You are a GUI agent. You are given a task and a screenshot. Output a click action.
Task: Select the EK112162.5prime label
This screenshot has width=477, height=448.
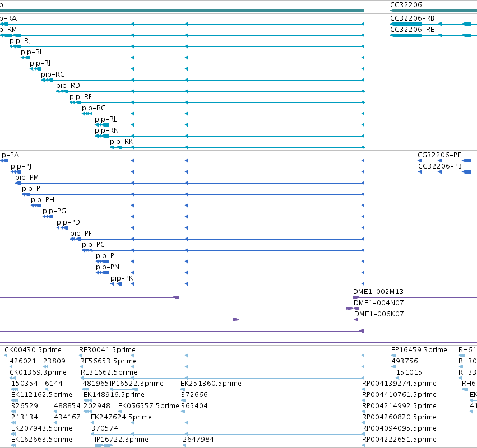coord(41,395)
